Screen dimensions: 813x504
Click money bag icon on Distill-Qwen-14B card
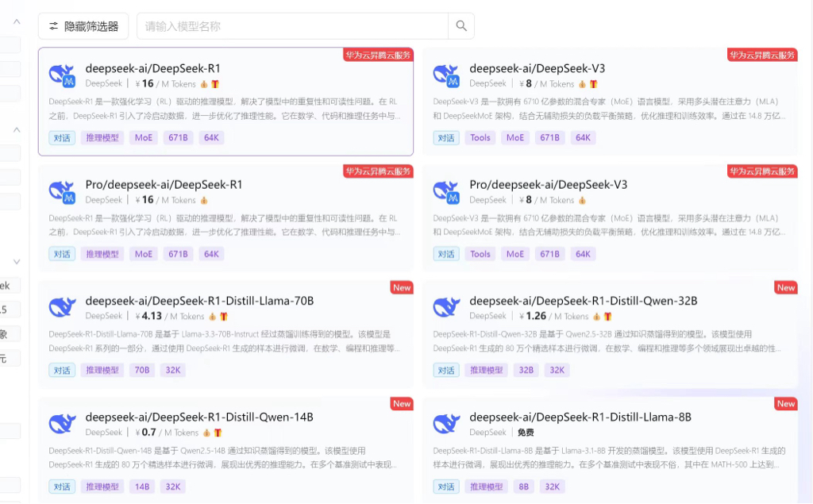[207, 433]
